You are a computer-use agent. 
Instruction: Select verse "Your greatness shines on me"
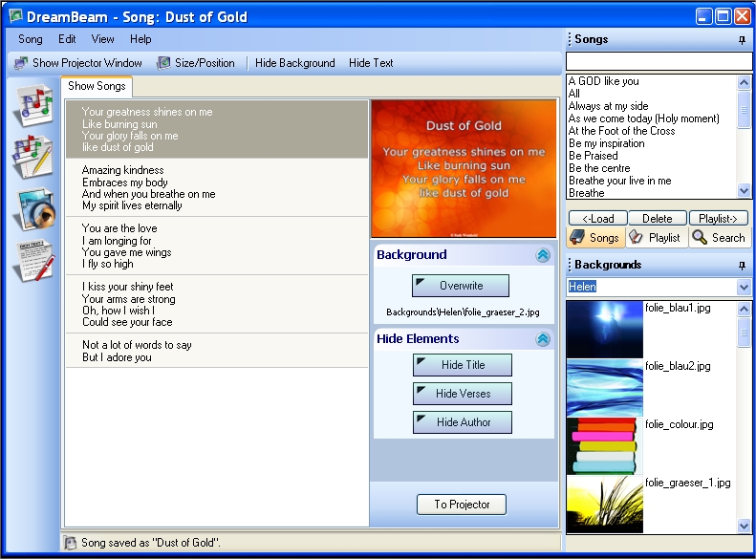point(217,129)
